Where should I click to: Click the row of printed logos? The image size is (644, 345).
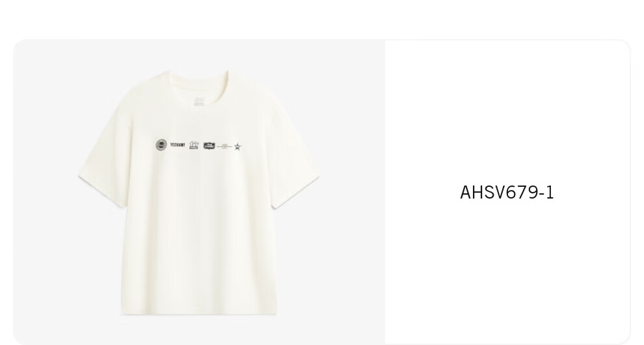tap(199, 146)
